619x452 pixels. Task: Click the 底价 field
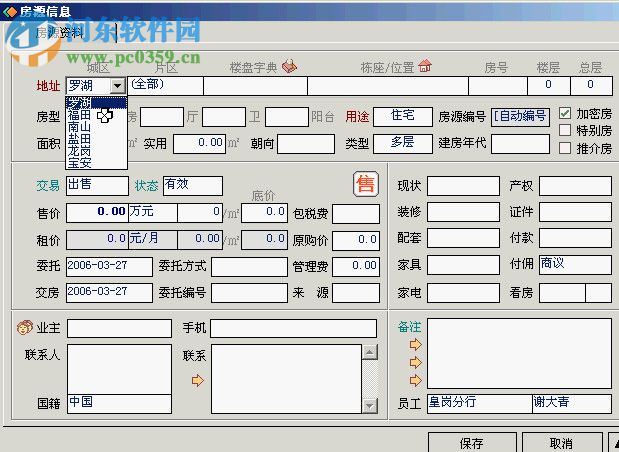[x=264, y=213]
